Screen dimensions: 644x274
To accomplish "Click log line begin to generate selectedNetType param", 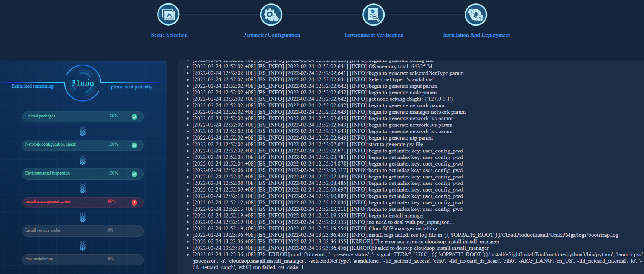I will coord(328,73).
